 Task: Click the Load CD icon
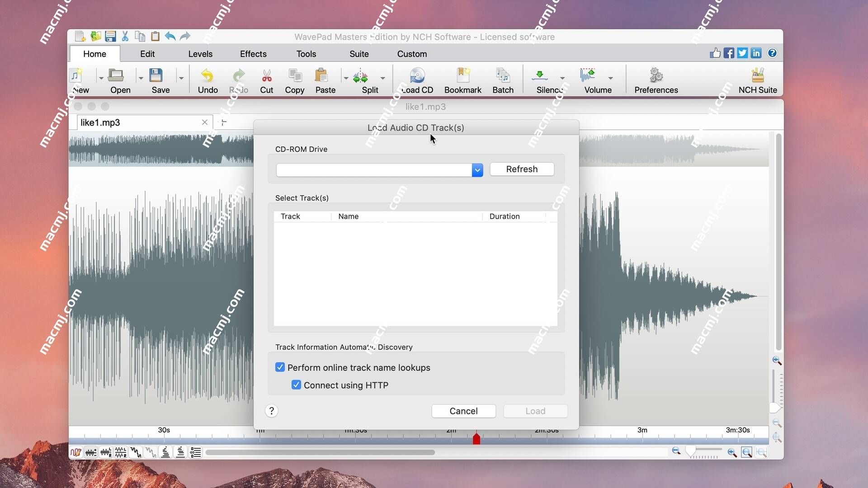pos(417,81)
